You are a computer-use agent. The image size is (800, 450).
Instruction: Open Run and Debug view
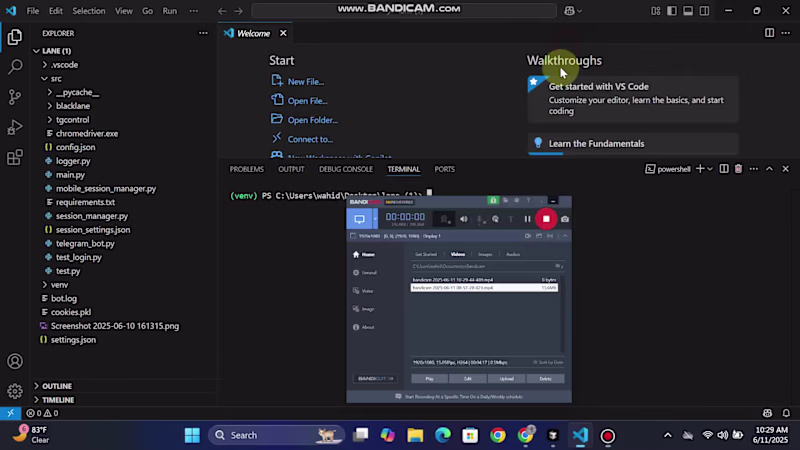(15, 127)
